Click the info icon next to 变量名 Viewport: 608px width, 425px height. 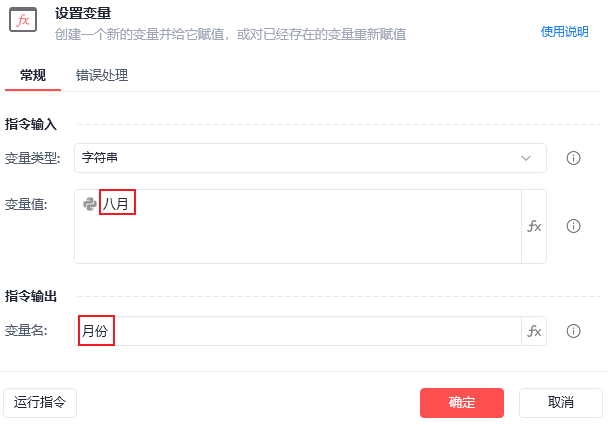coord(574,331)
